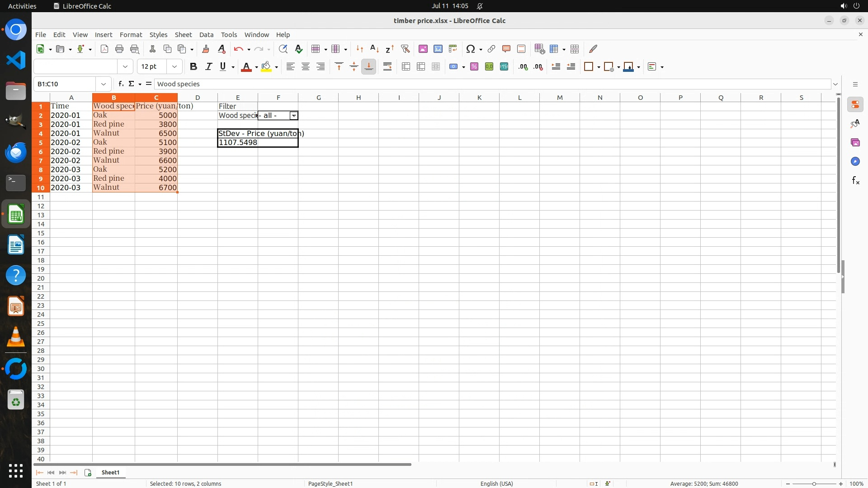Image resolution: width=868 pixels, height=488 pixels.
Task: Open the Wood species pivot filter dropdown
Action: pos(294,116)
